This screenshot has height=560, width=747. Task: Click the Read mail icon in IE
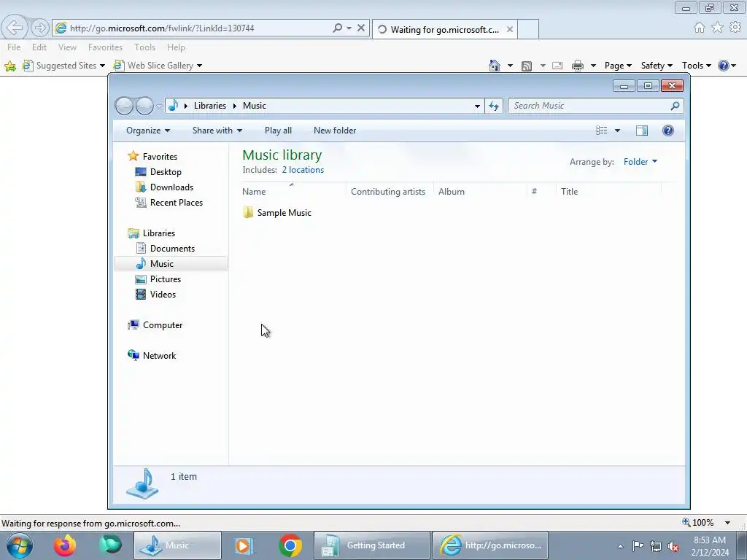pyautogui.click(x=557, y=66)
